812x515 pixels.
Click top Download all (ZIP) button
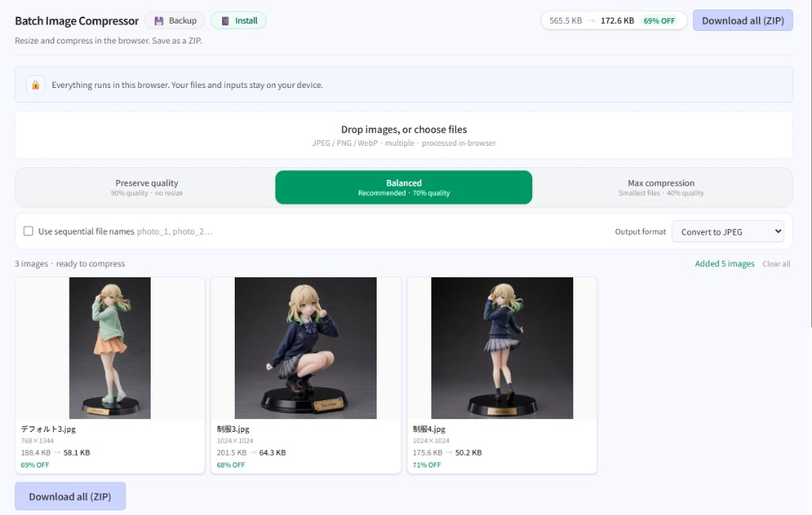click(x=742, y=21)
